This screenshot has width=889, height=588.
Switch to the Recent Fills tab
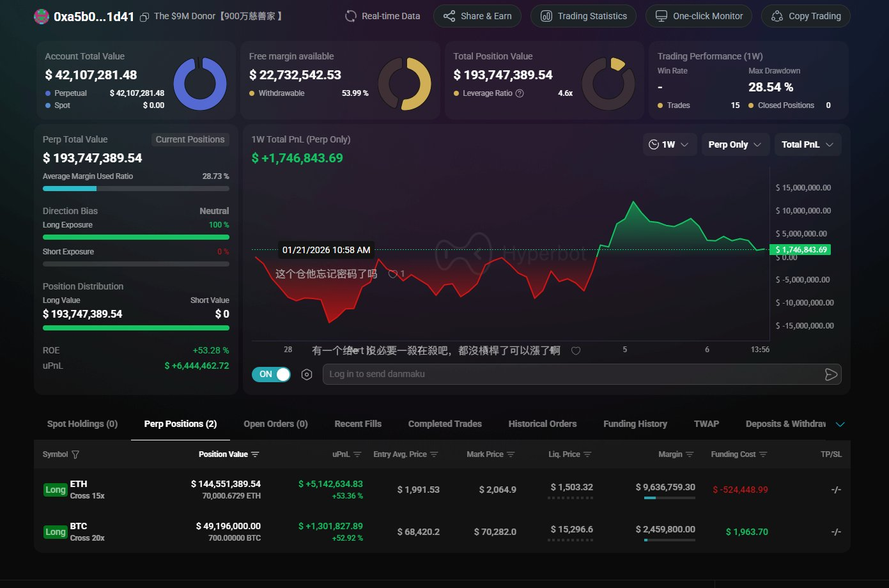click(358, 424)
